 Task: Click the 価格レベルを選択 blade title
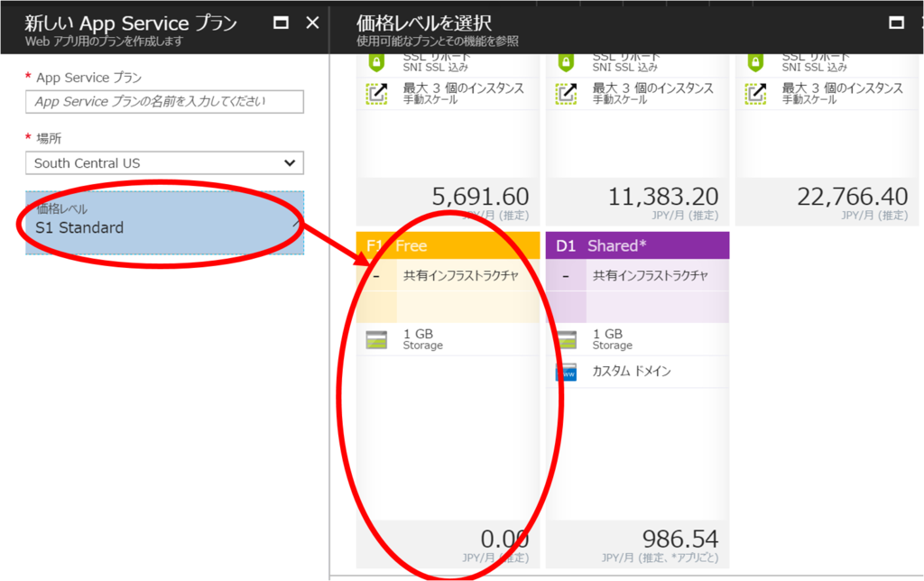[424, 23]
